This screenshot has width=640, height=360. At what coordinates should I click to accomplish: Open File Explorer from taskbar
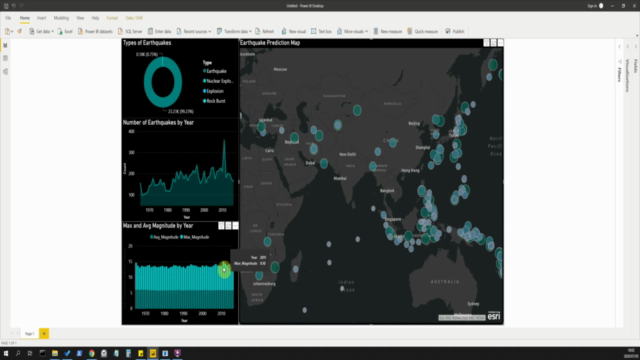pos(55,353)
